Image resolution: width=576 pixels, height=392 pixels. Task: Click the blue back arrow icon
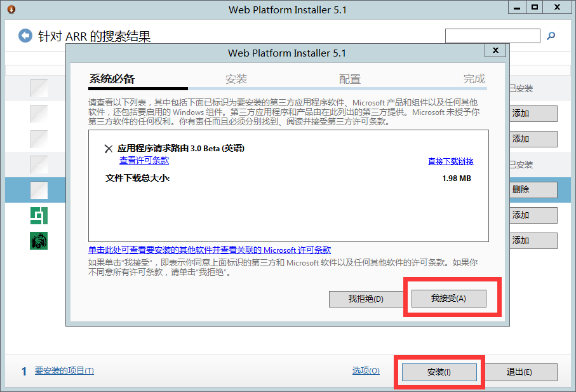coord(25,36)
